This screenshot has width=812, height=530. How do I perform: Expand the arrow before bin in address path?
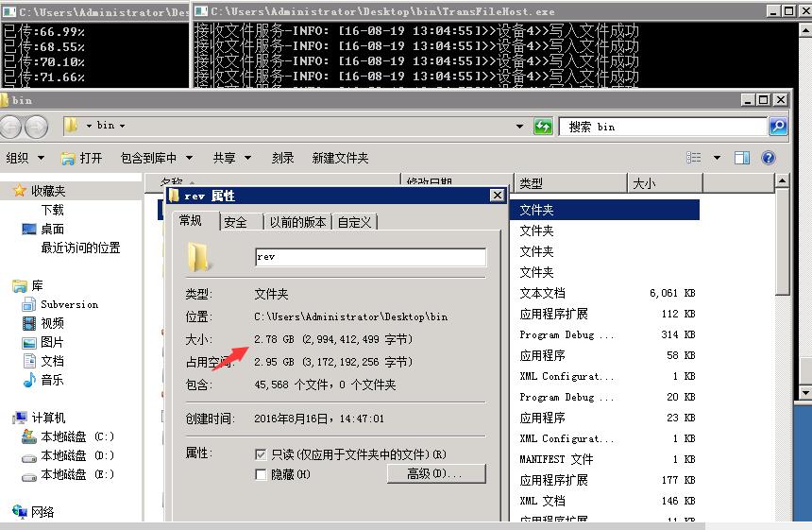coord(89,126)
